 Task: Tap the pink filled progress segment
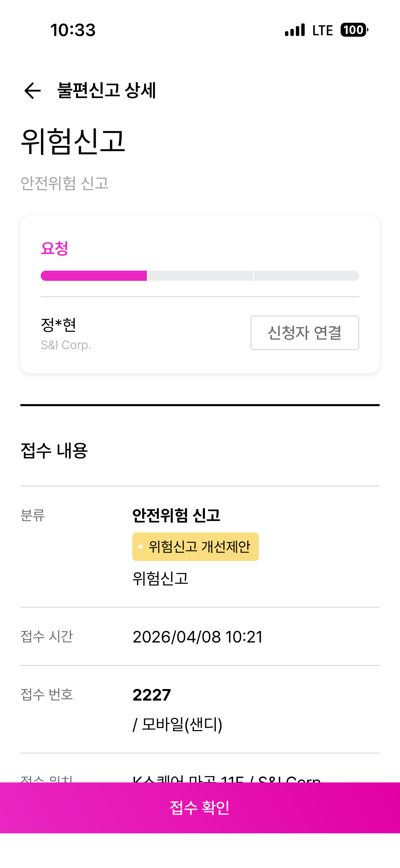click(94, 276)
